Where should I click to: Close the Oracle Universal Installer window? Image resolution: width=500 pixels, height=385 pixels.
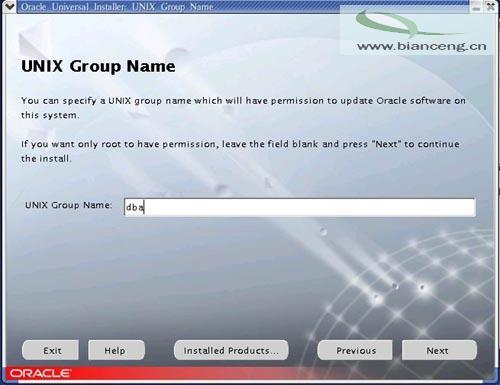(x=491, y=7)
